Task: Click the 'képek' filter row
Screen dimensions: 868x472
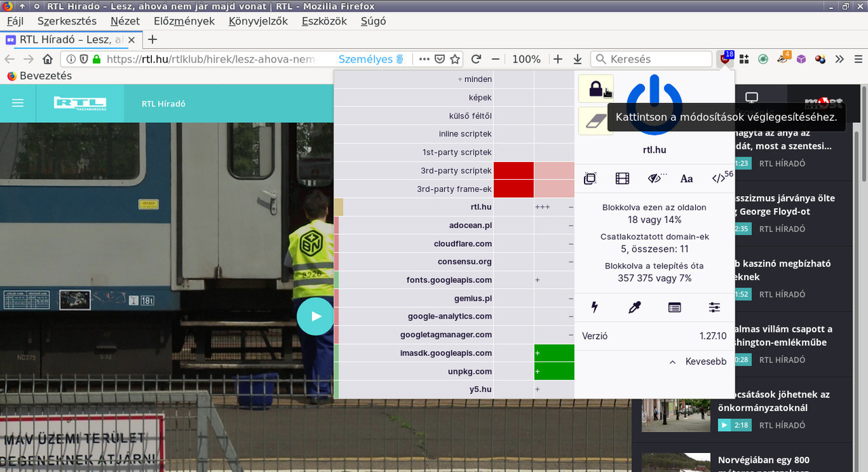Action: point(414,98)
